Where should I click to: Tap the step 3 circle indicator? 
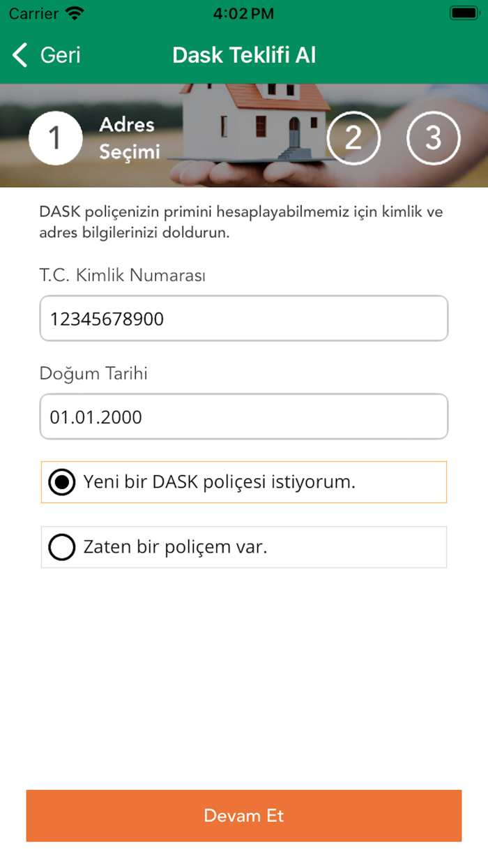[433, 138]
